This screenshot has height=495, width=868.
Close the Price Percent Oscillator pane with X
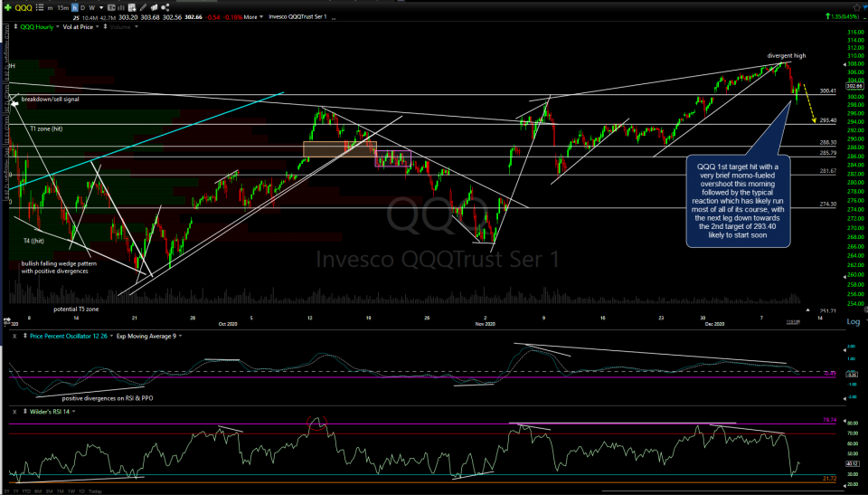coord(14,336)
